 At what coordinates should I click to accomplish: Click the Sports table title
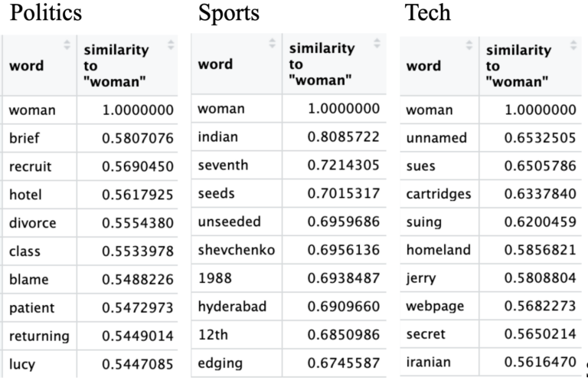point(228,13)
